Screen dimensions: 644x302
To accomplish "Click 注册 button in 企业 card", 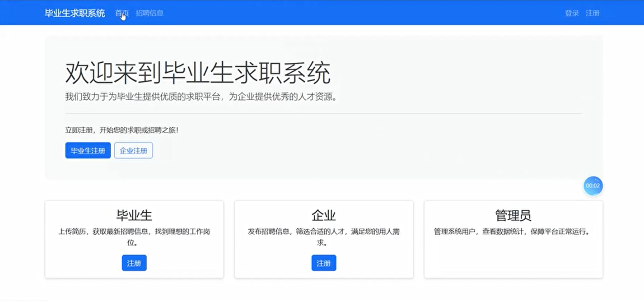I will (324, 263).
